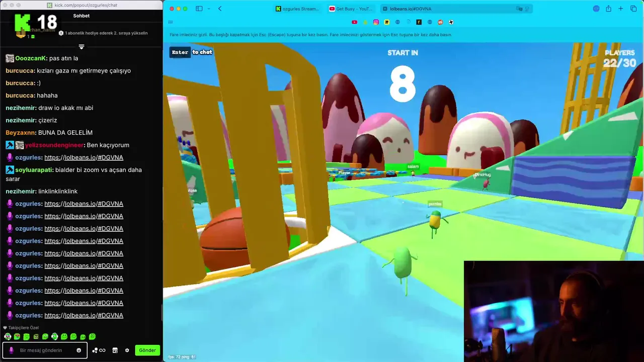This screenshot has height=362, width=644.
Task: Insert the last green emote in row
Action: [x=93, y=337]
